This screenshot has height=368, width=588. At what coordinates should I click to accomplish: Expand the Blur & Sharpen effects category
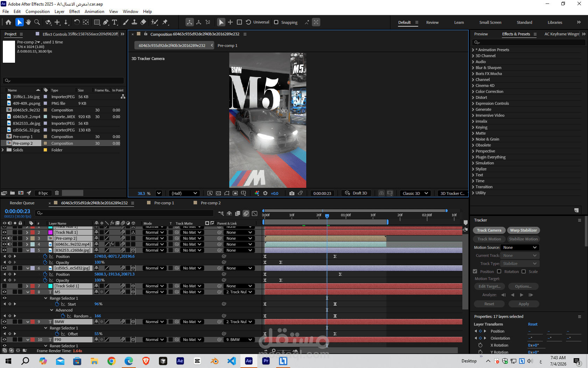[473, 68]
